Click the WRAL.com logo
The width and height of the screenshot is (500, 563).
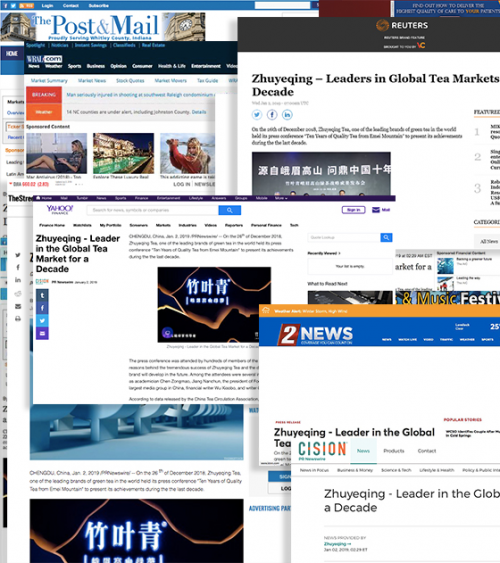coord(44,59)
